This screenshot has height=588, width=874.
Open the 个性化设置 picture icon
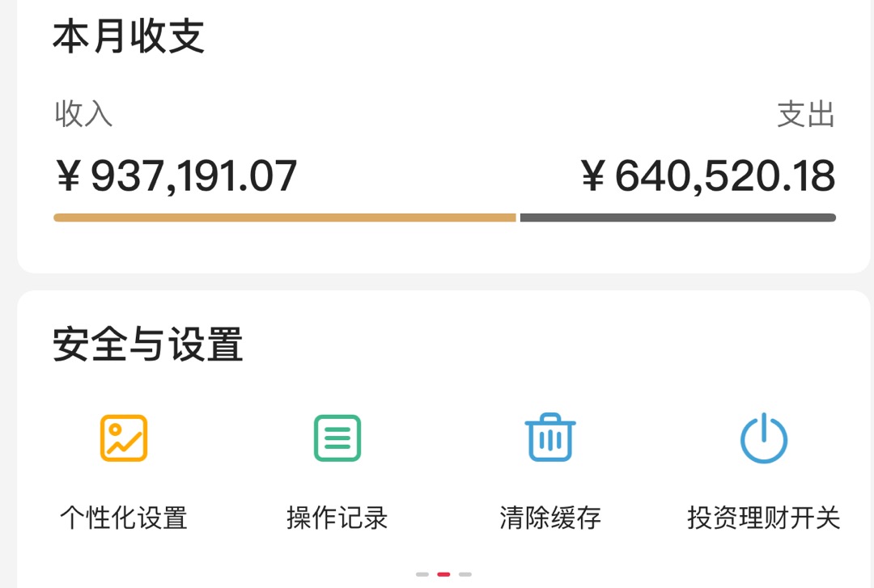click(x=124, y=438)
